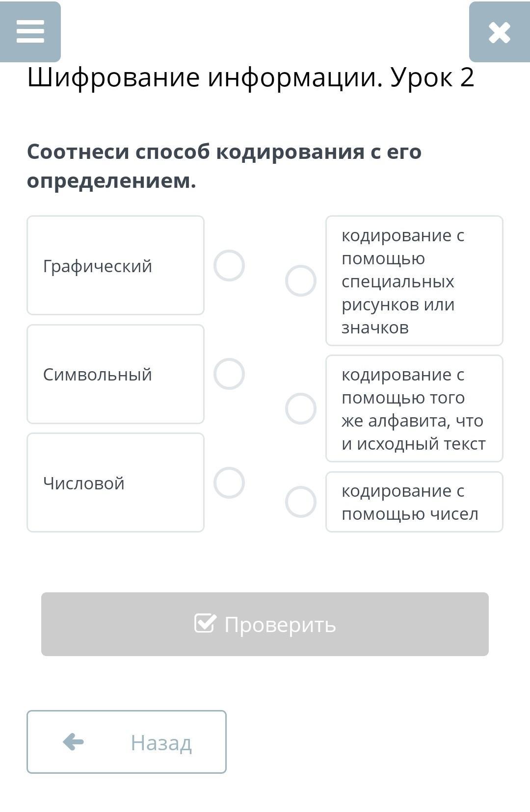Select the radio circle next to Числовой

229,483
